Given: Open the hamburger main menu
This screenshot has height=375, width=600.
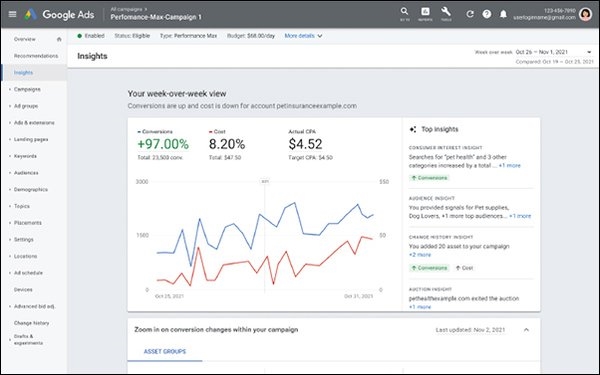Looking at the screenshot, I should [12, 15].
